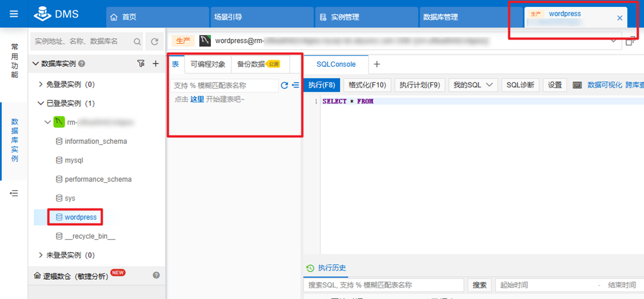Click the 设置 button
Screen dimensions: 644x299
coord(555,85)
